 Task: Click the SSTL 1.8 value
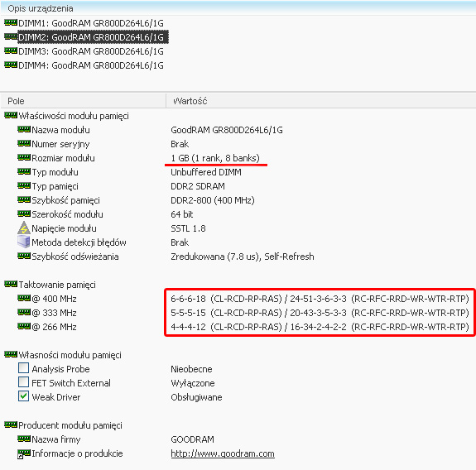pos(188,228)
